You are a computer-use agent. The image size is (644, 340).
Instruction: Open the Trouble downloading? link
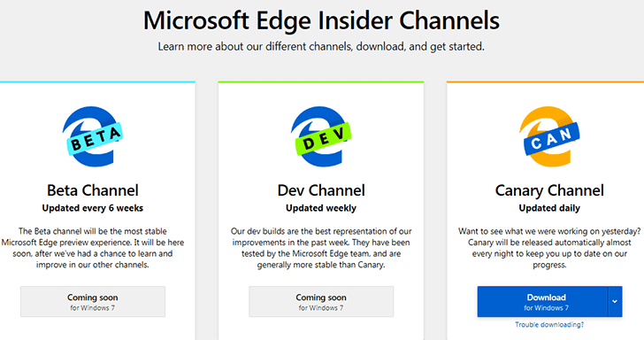coord(549,325)
